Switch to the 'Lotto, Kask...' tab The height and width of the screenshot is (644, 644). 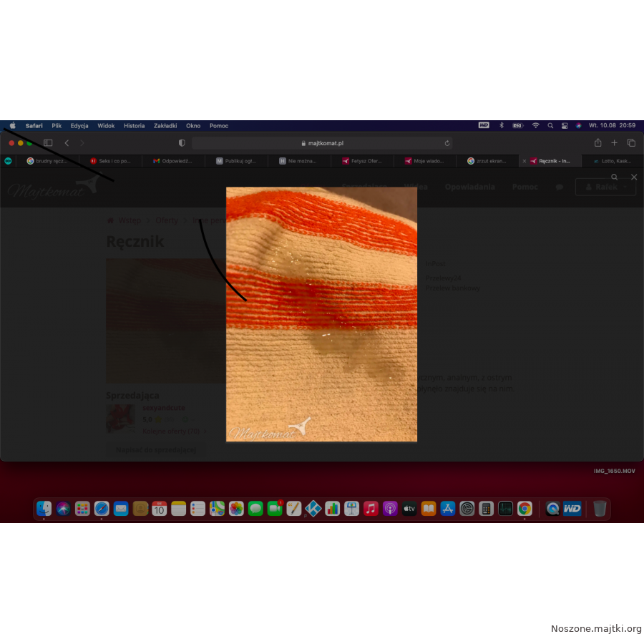coord(613,161)
